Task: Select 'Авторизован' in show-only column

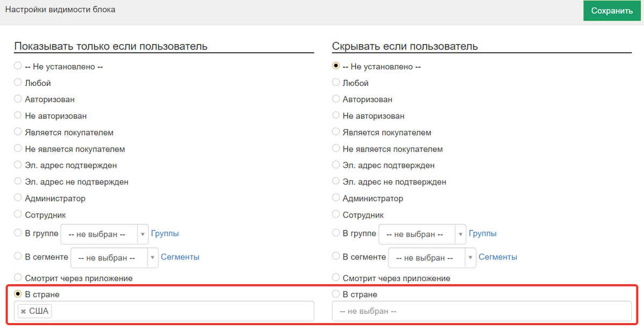Action: tap(18, 99)
